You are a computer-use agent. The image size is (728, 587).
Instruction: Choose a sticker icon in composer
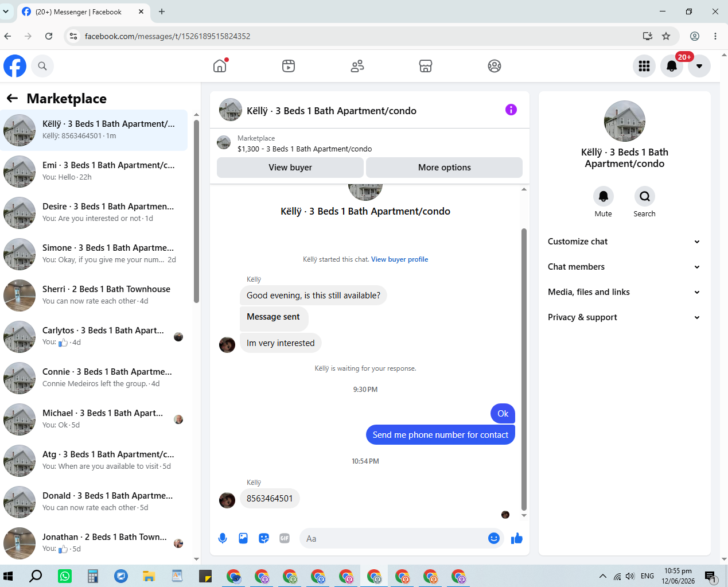(264, 538)
